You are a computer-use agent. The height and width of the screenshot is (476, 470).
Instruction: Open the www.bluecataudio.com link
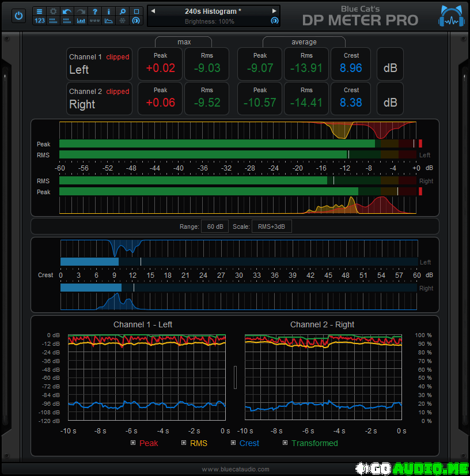click(x=236, y=469)
